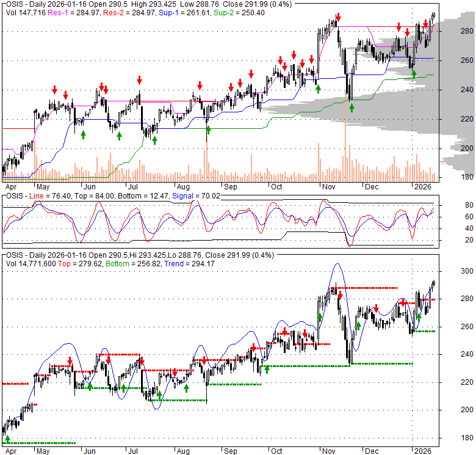Click the Top = 279.62 label in bottom chart

click(80, 264)
